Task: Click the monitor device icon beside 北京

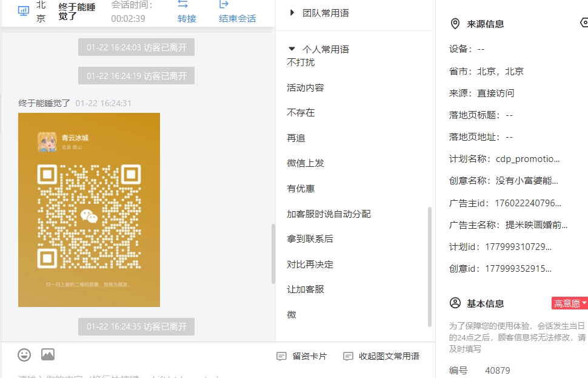Action: click(x=24, y=11)
